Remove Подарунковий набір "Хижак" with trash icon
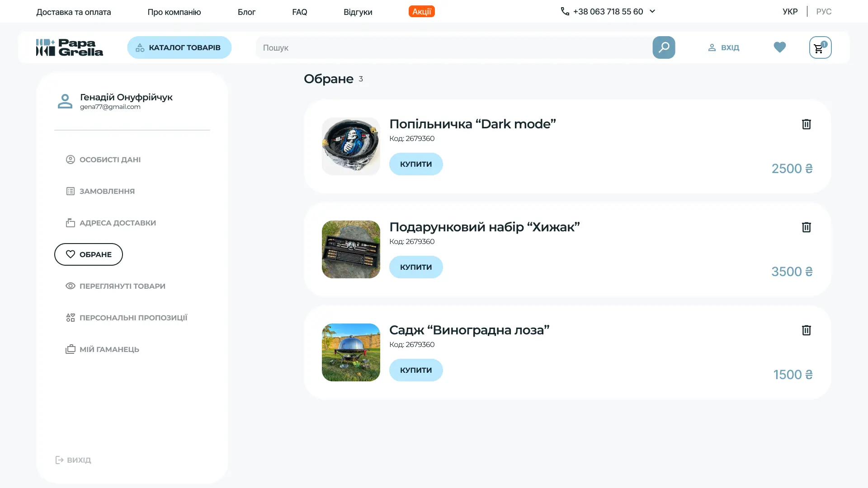The image size is (868, 488). click(x=806, y=227)
